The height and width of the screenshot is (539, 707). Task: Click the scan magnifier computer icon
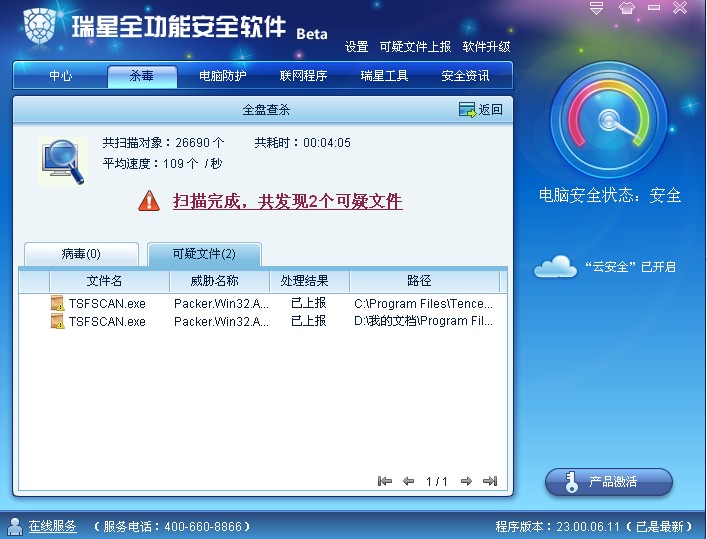pos(63,161)
